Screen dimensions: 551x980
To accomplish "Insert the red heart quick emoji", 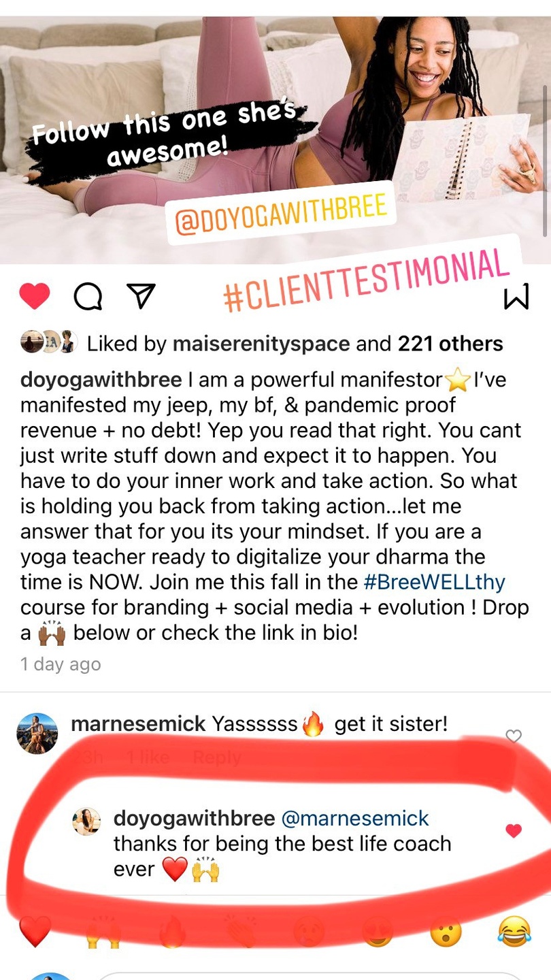I will [35, 932].
